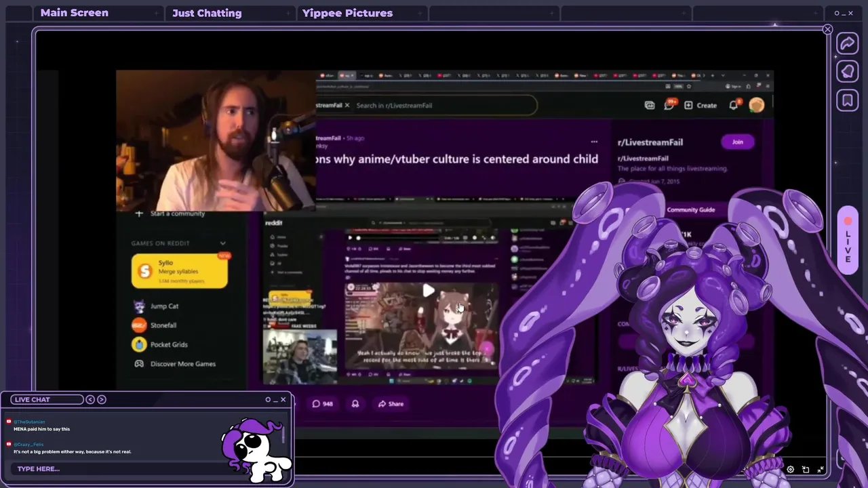Viewport: 868px width, 488px height.
Task: Open Reddit chat icon with 99+ badge
Action: pos(669,104)
